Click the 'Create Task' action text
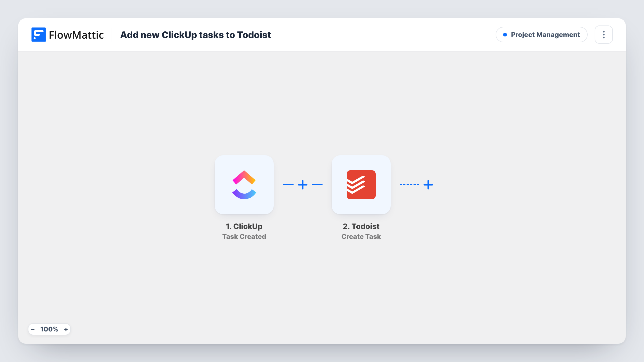 point(361,237)
